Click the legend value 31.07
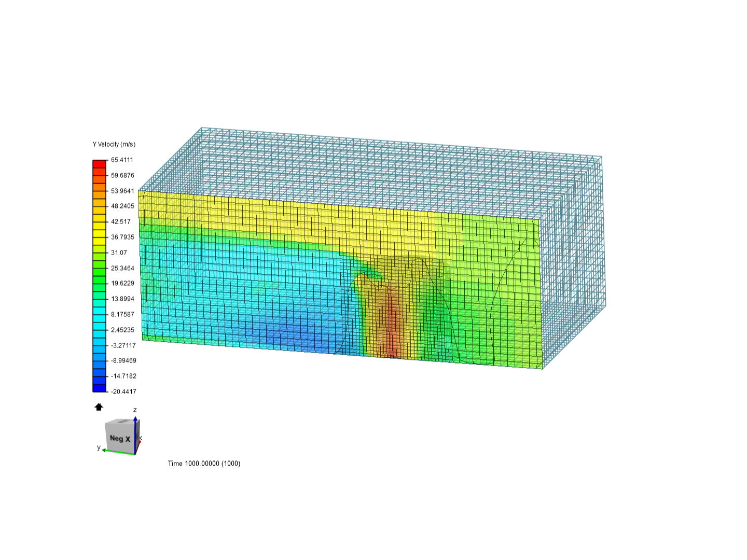This screenshot has width=747, height=560. pyautogui.click(x=119, y=253)
